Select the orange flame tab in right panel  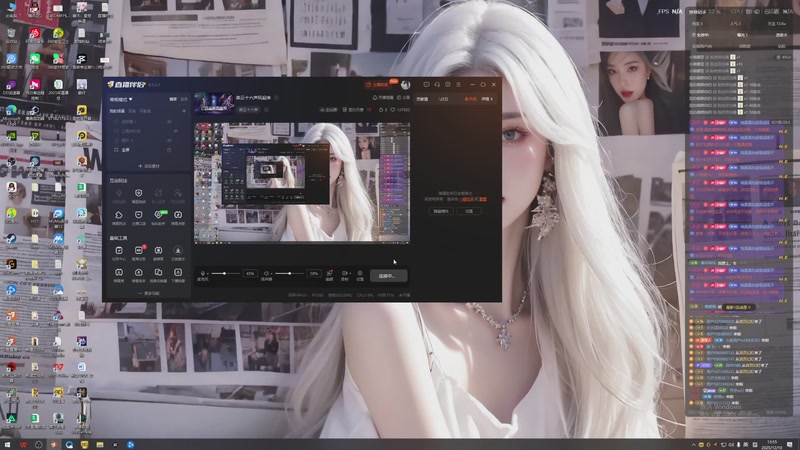470,99
